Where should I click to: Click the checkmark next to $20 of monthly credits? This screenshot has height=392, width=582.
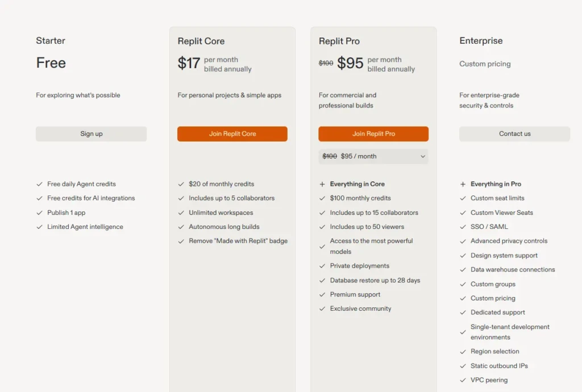(181, 184)
